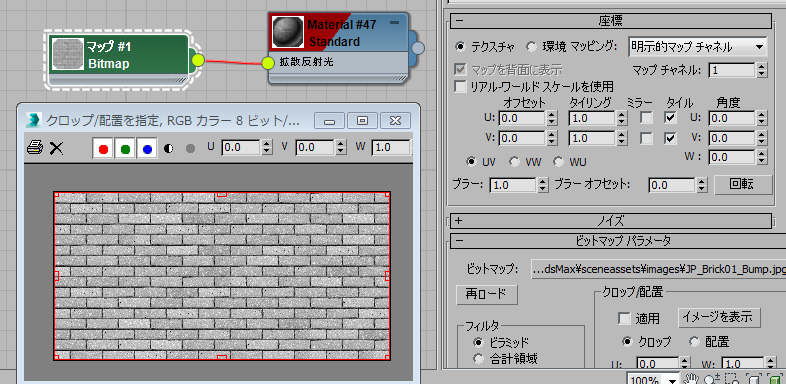Expand the ノイズ rollout
This screenshot has height=384, width=786.
pyautogui.click(x=611, y=221)
